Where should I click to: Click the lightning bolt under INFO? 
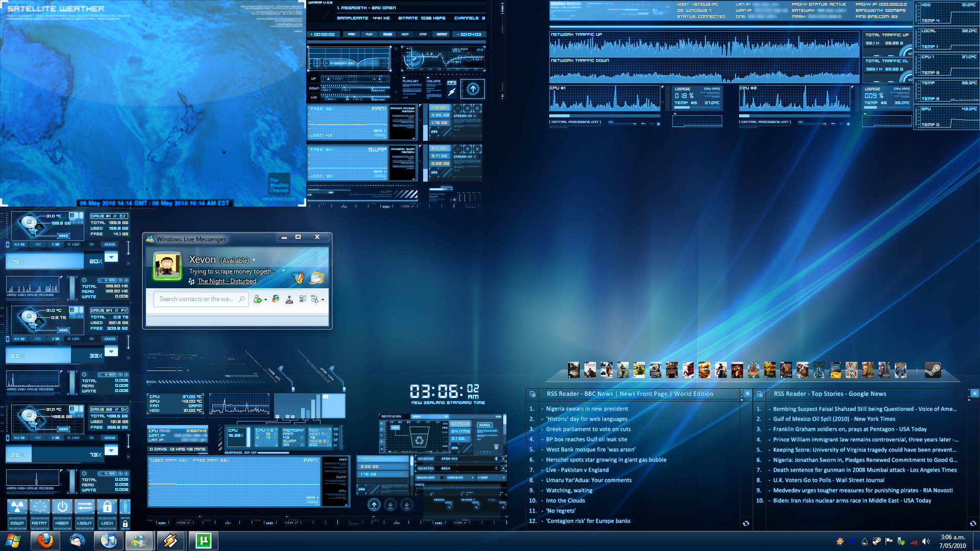tap(452, 92)
